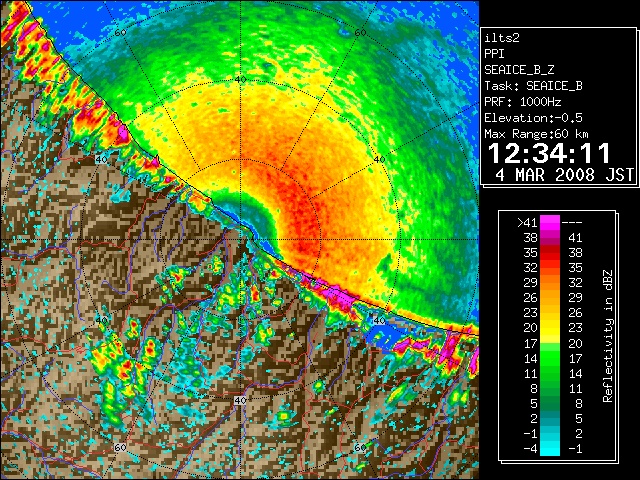Click the "SEAICE_B_Z" product label
640x480 pixels.
coord(519,70)
